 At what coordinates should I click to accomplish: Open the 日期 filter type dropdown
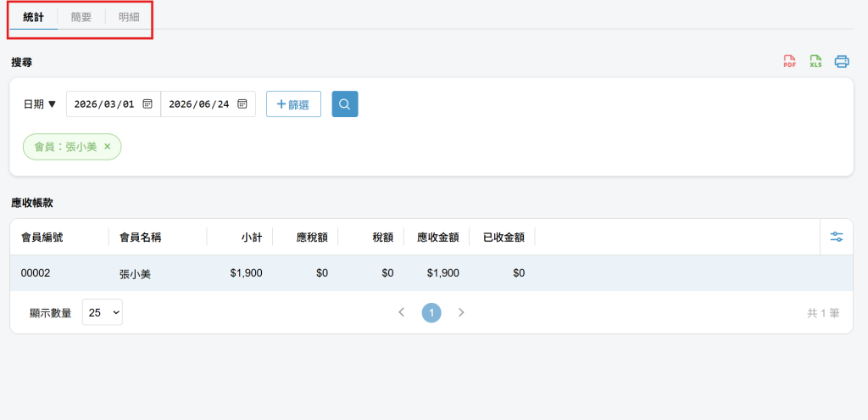(x=40, y=104)
